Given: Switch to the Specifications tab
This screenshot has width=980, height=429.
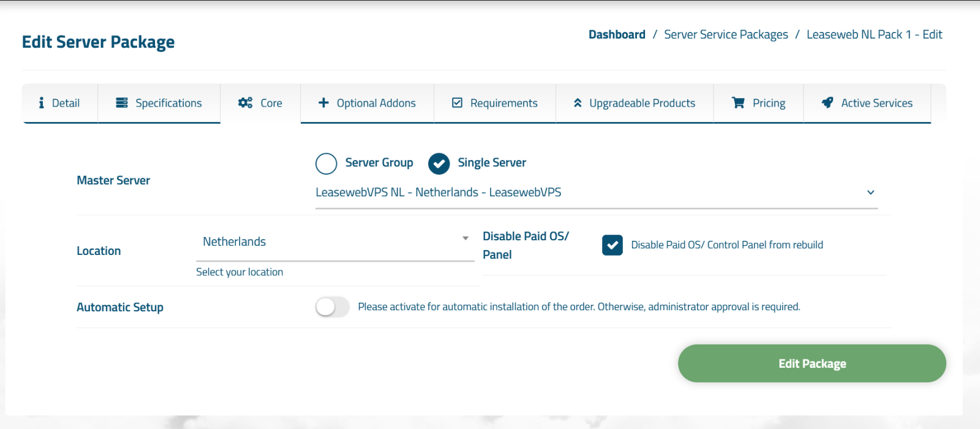Looking at the screenshot, I should click(x=159, y=103).
